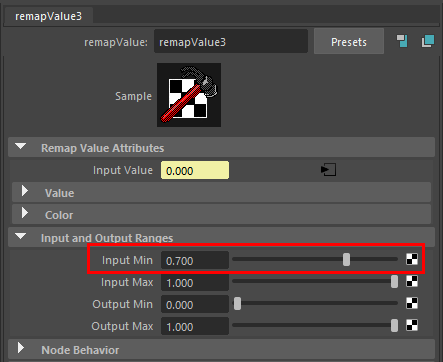Edit the Output Max value field

click(195, 326)
